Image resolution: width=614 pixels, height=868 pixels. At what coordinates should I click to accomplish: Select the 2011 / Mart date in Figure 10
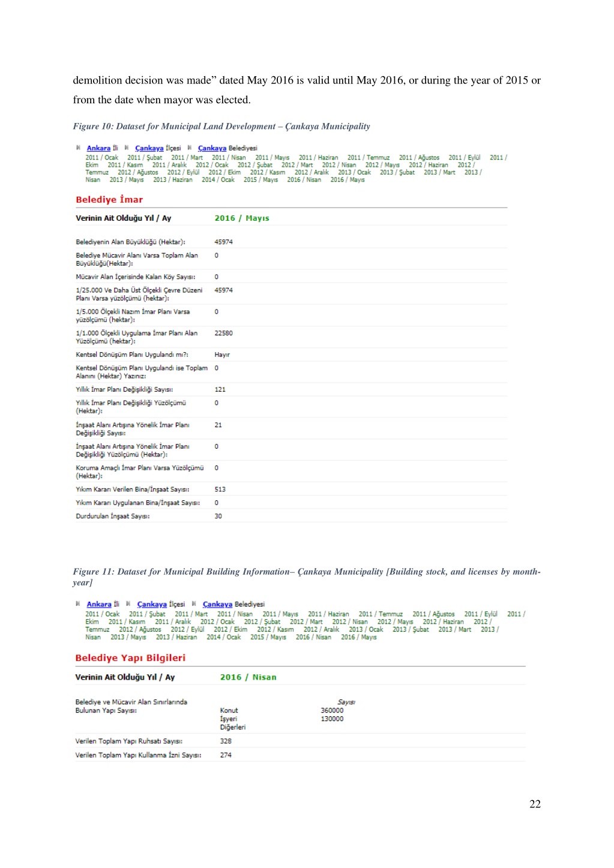(x=187, y=158)
